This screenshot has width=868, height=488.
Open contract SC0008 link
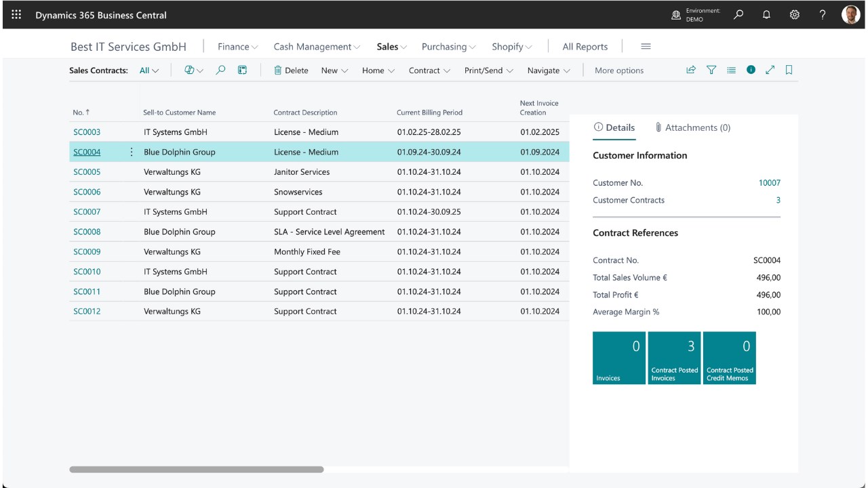(x=87, y=232)
